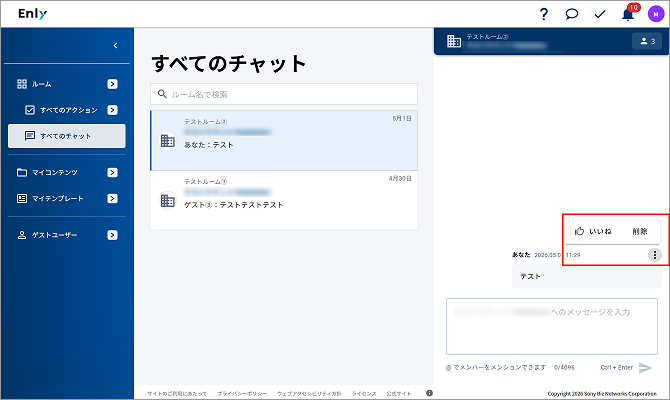The height and width of the screenshot is (400, 670).
Task: Click the ルーム名で検索 search field
Action: [x=284, y=94]
